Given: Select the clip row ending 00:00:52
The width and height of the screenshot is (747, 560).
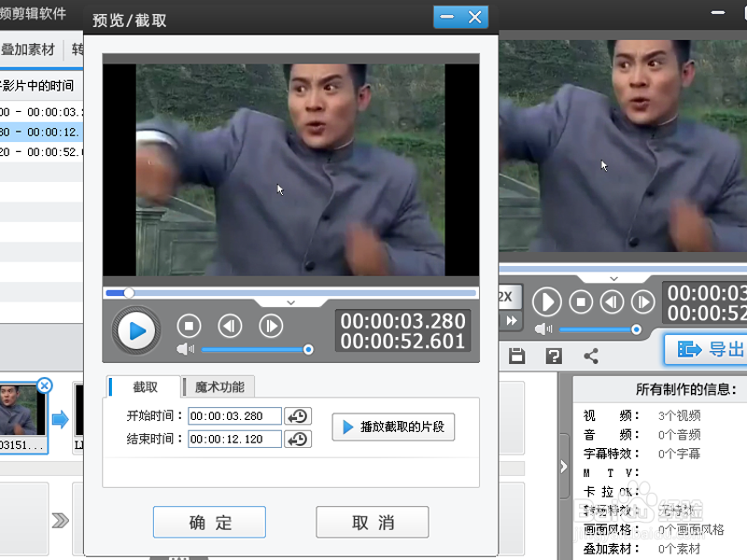Looking at the screenshot, I should pyautogui.click(x=41, y=152).
